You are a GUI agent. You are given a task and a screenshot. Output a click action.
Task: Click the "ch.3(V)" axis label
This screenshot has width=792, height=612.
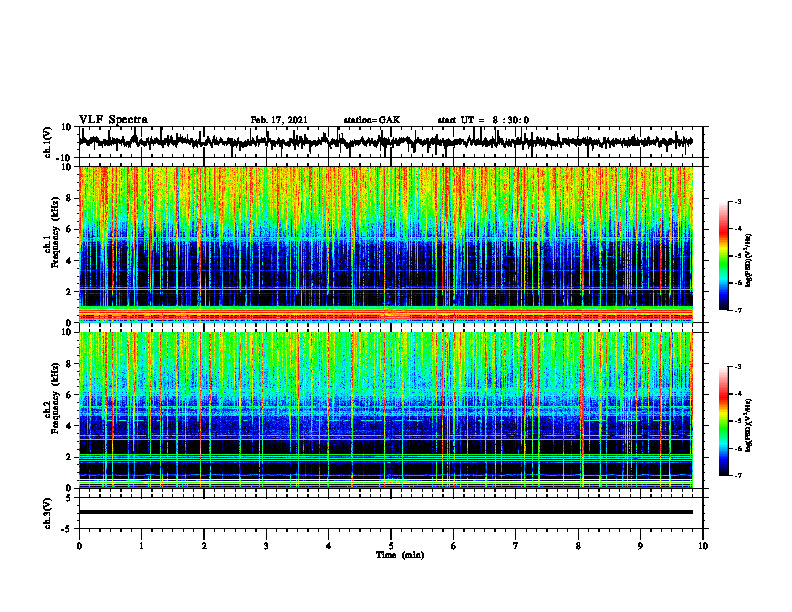(48, 514)
